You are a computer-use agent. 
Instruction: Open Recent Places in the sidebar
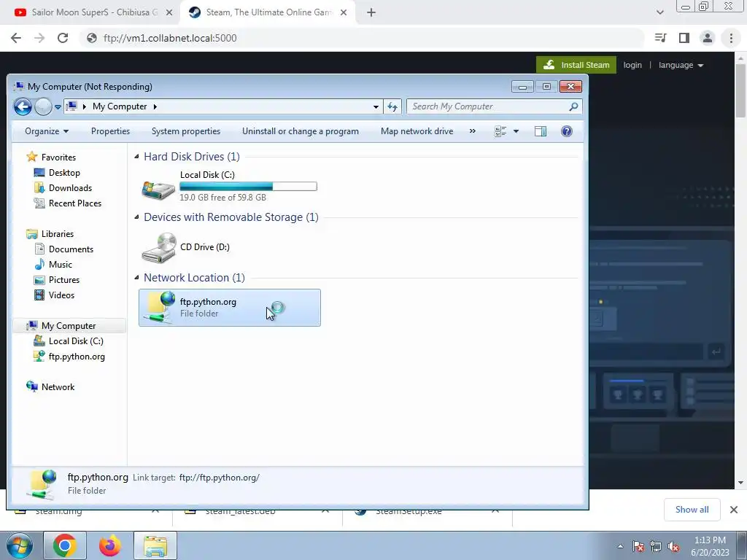pyautogui.click(x=75, y=203)
